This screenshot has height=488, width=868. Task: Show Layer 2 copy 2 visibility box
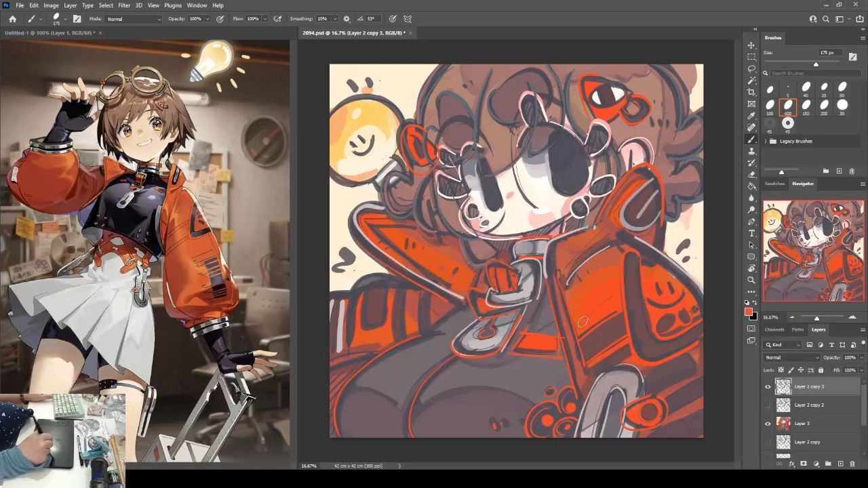(768, 405)
